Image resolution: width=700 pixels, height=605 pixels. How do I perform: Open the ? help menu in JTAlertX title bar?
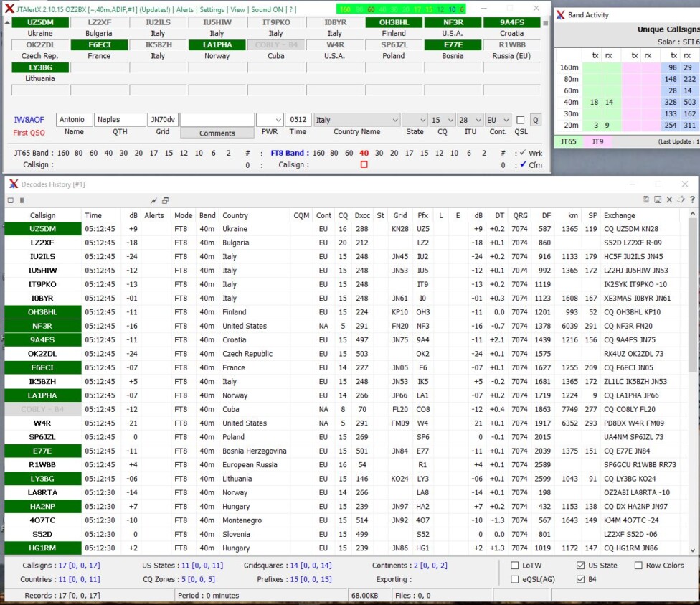[291, 9]
